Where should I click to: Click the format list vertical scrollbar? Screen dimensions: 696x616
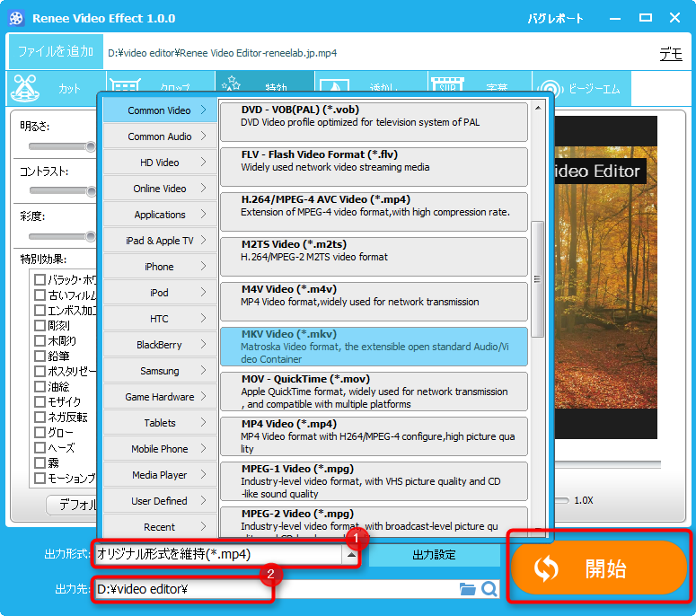click(x=538, y=278)
